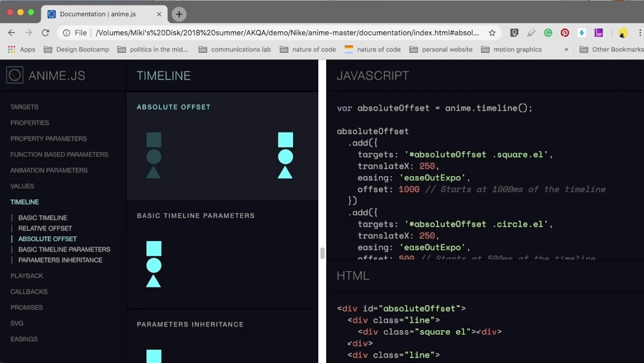Open the communications lab bookmark folder

tap(235, 49)
